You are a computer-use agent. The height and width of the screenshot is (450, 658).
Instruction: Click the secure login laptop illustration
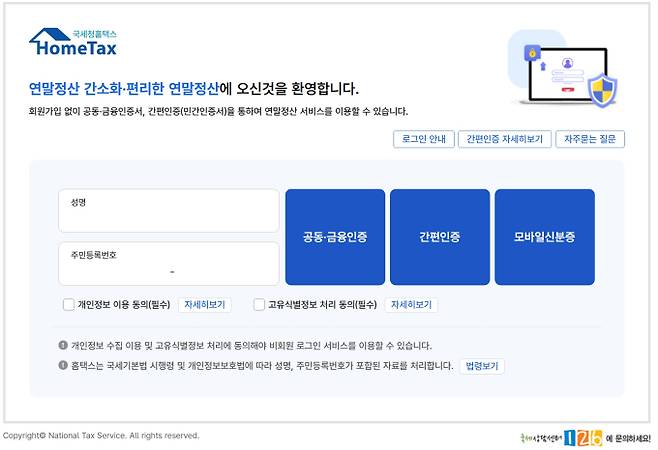563,68
